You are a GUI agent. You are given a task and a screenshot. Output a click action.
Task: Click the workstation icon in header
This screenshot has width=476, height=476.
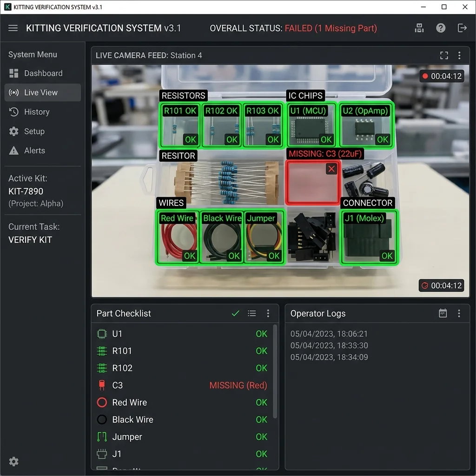click(419, 28)
